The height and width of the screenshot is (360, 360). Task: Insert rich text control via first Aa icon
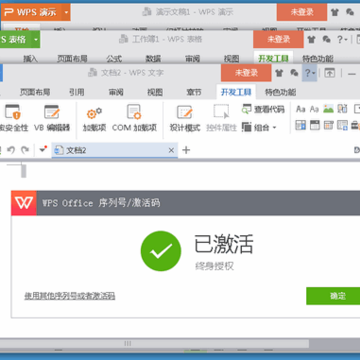tap(301, 109)
